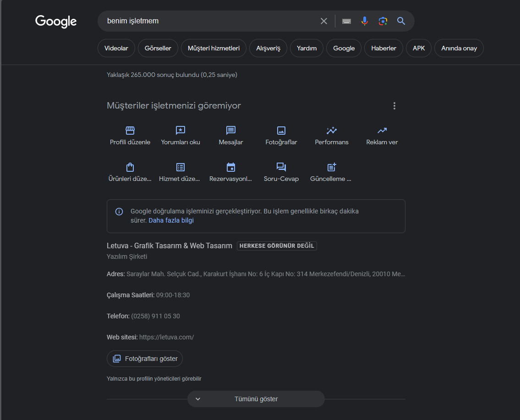Click the working hours 09:00-18:30

(x=173, y=295)
